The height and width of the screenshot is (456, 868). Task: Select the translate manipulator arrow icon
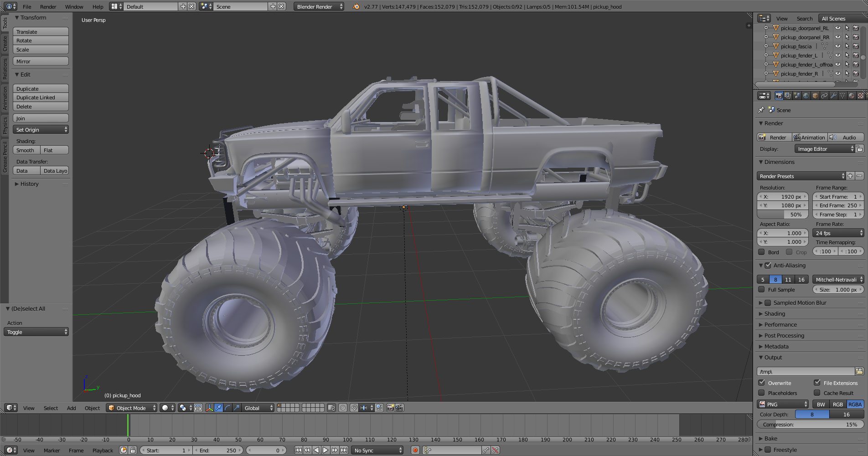click(218, 408)
